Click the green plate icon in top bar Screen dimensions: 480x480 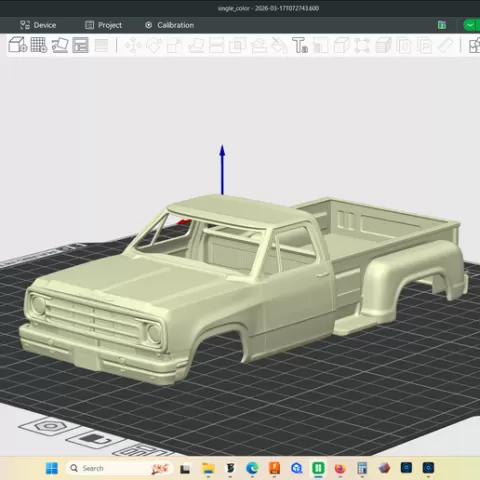(442, 25)
